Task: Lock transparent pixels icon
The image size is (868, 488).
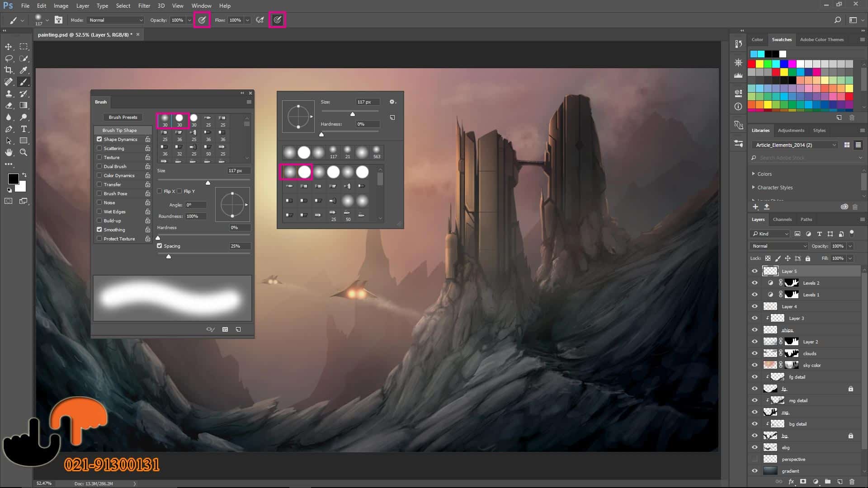Action: pos(768,258)
